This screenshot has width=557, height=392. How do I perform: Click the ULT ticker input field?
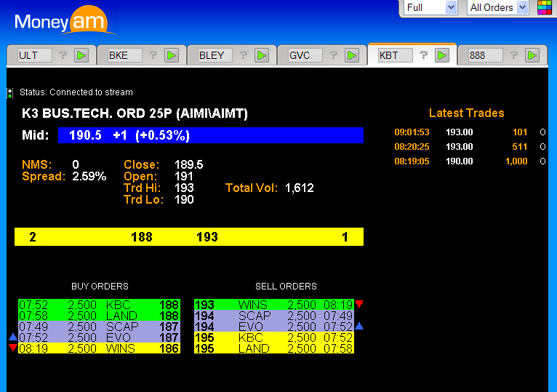tap(35, 55)
